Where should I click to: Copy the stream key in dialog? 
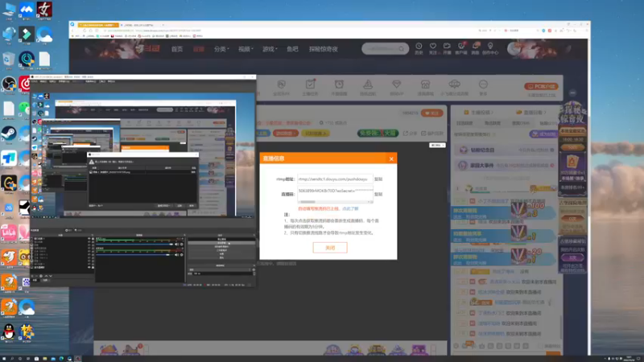click(x=378, y=194)
